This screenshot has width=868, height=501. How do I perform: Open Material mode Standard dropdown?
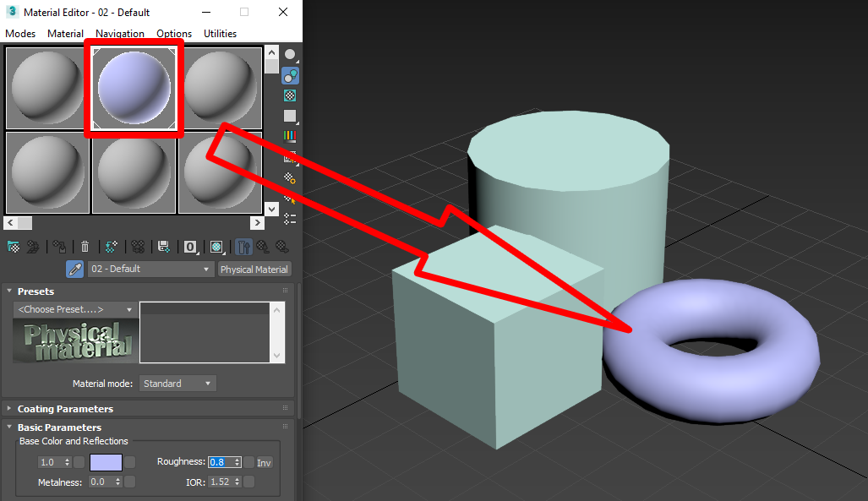coord(177,384)
